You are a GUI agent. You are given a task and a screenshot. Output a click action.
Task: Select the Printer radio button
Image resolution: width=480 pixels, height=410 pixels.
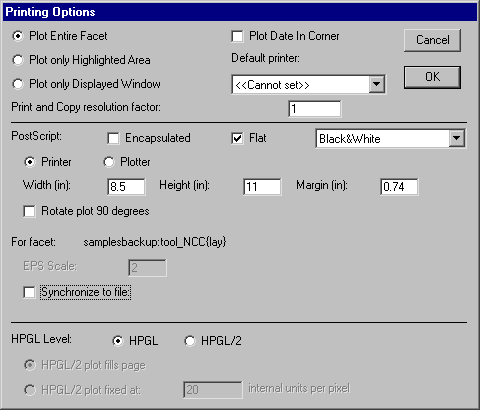[30, 162]
